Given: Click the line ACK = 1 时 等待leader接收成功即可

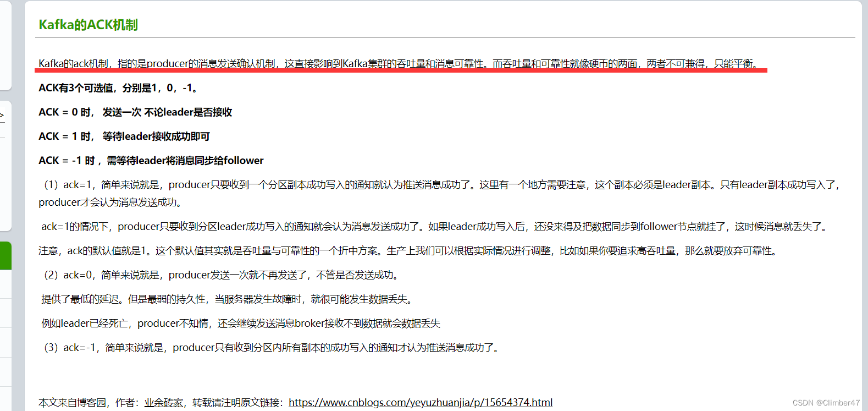Looking at the screenshot, I should (124, 136).
